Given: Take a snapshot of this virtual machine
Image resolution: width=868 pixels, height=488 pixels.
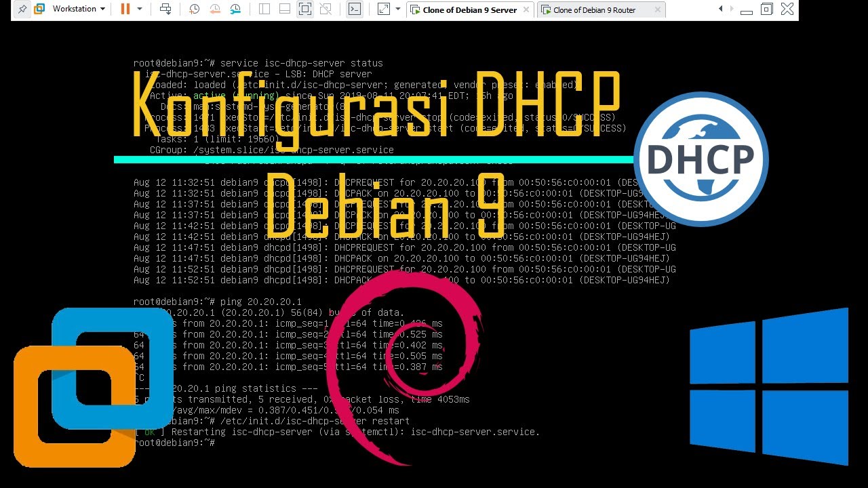Looking at the screenshot, I should pos(195,9).
